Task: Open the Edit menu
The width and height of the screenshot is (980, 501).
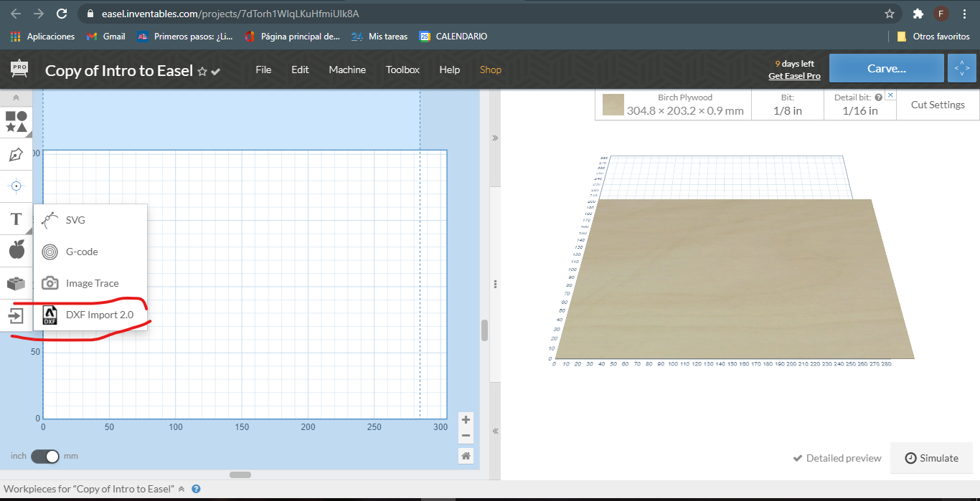Action: [300, 70]
